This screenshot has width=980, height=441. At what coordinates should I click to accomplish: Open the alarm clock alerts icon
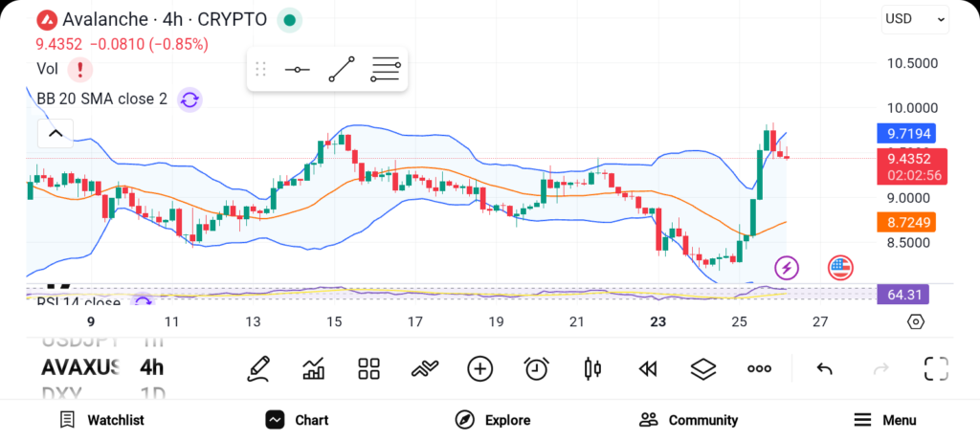[x=536, y=368]
